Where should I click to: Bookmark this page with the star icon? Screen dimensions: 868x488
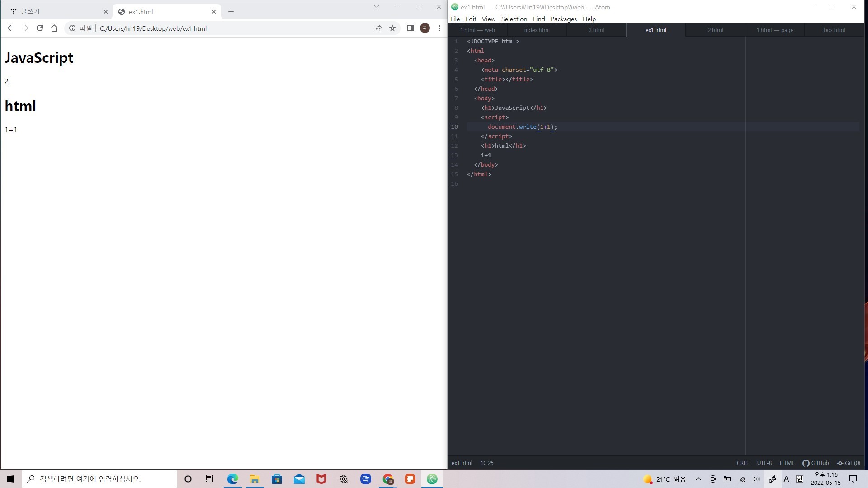pyautogui.click(x=392, y=28)
